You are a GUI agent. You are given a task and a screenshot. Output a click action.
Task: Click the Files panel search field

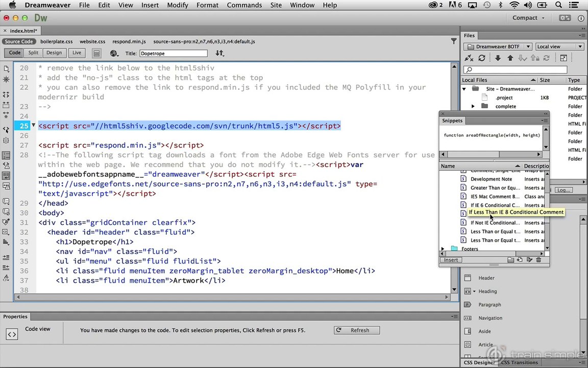click(515, 70)
